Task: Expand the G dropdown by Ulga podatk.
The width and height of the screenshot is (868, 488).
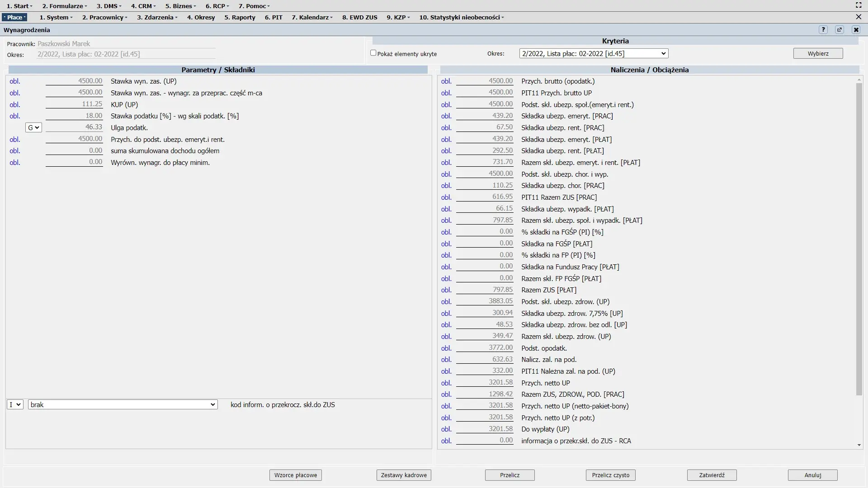Action: click(33, 128)
